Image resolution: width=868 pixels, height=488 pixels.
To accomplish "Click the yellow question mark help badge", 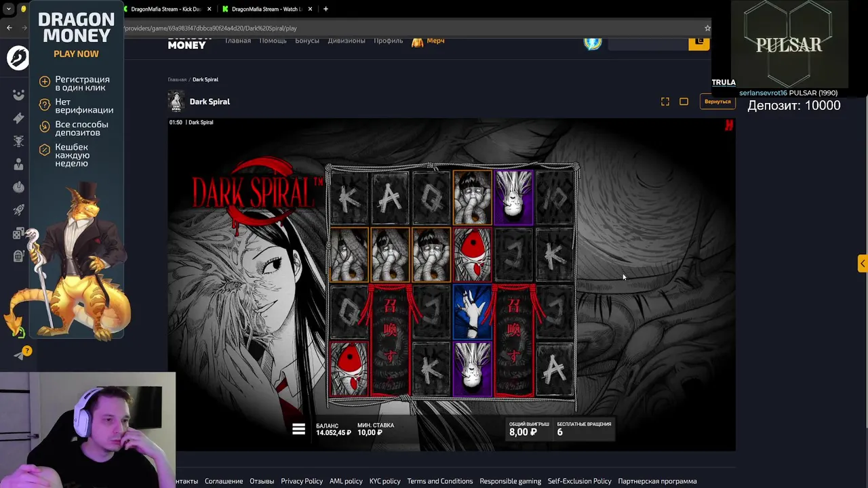I will [26, 350].
